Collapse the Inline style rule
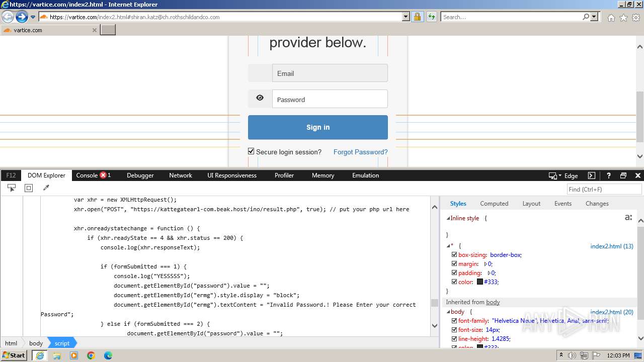 click(x=448, y=218)
